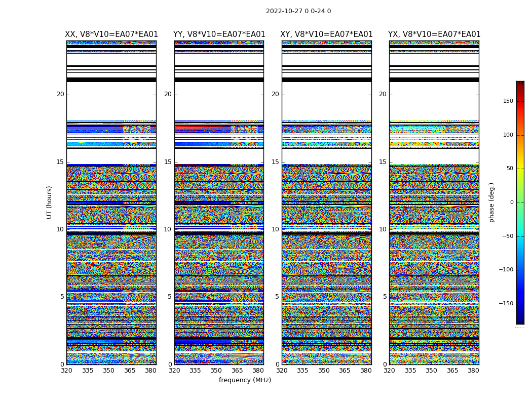Click the 'frequency (MHz)' x-axis label
This screenshot has width=532, height=405.
pos(245,380)
